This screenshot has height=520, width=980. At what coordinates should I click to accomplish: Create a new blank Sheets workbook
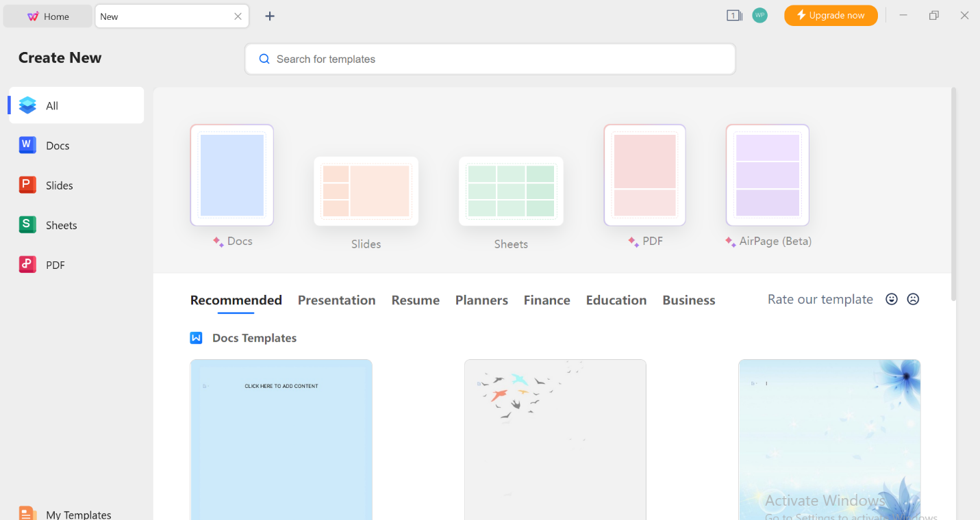pyautogui.click(x=510, y=191)
